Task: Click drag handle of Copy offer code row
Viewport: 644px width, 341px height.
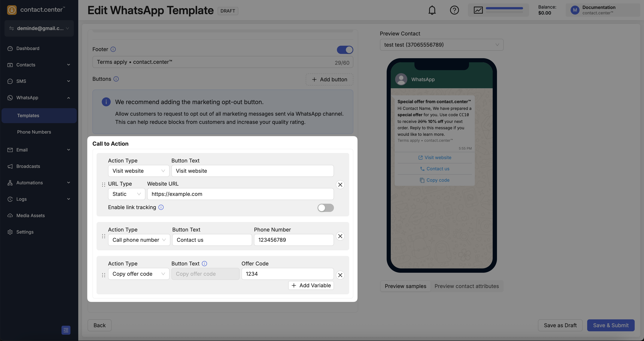Action: [x=103, y=275]
